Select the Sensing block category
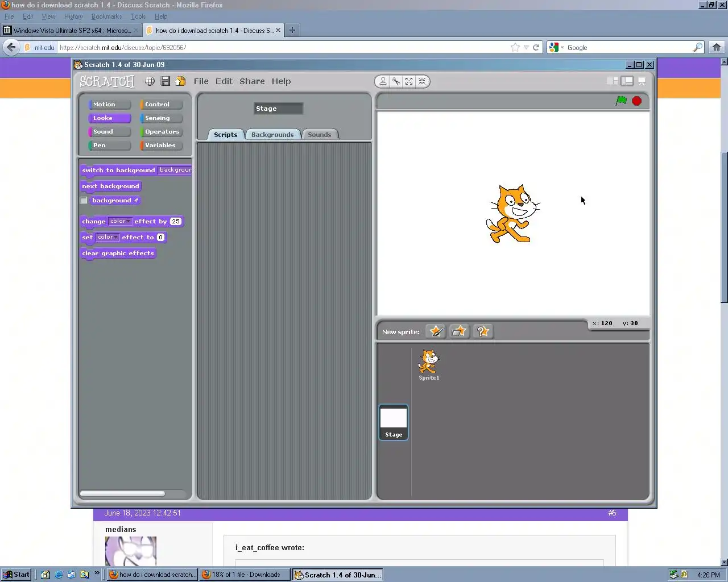This screenshot has height=582, width=728. pos(162,118)
